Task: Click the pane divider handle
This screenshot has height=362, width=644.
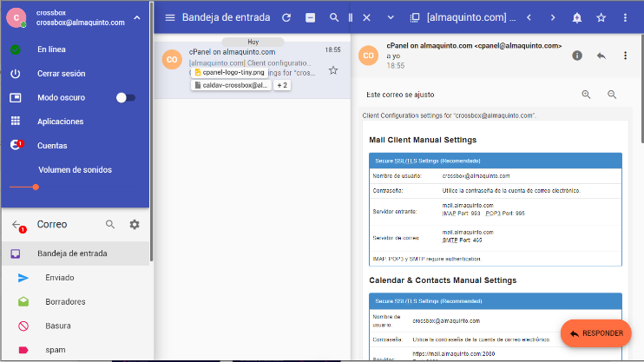Action: [x=351, y=17]
